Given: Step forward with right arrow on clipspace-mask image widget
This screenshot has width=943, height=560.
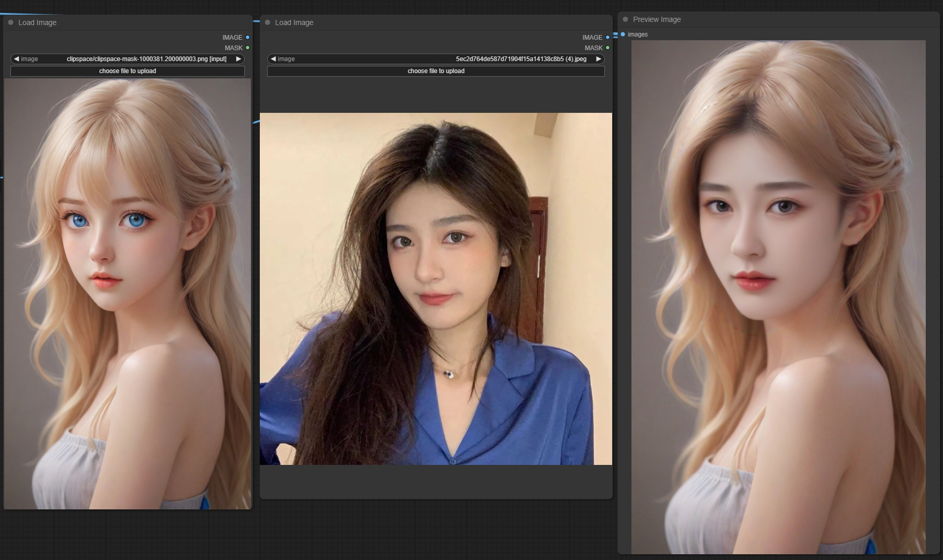Looking at the screenshot, I should click(x=239, y=59).
